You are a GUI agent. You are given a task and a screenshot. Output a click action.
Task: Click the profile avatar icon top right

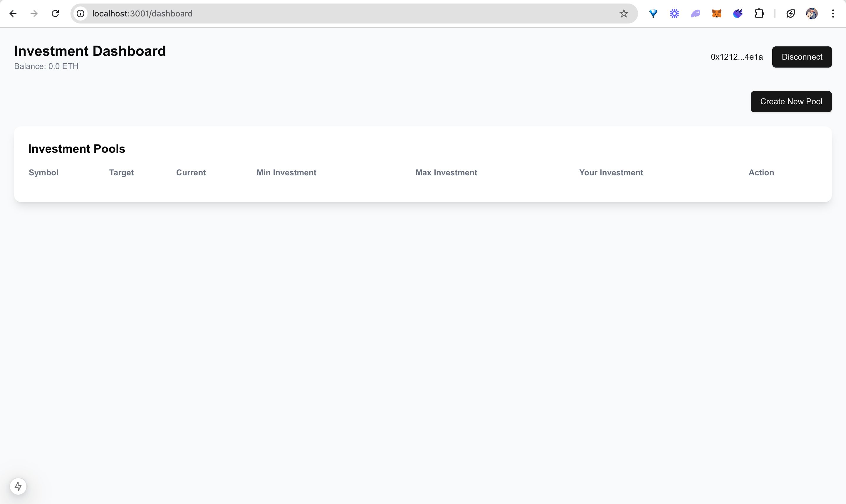click(813, 13)
